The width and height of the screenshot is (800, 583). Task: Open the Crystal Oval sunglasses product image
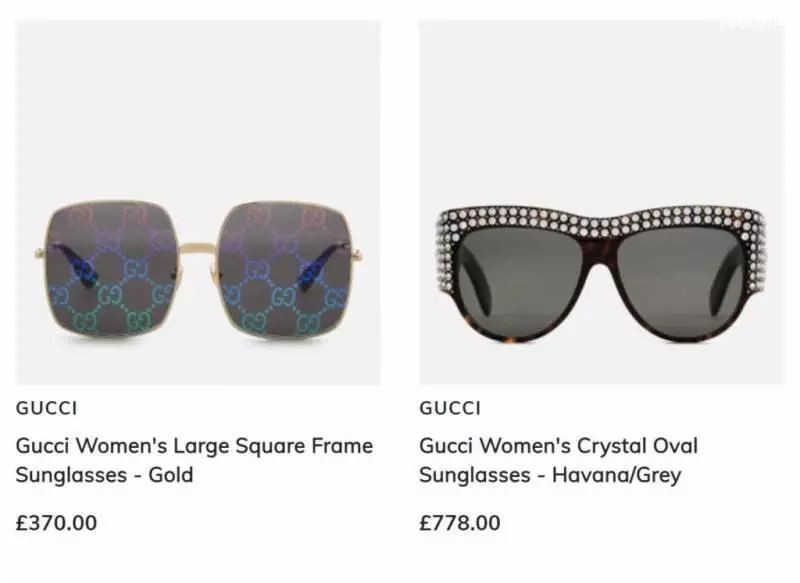602,202
